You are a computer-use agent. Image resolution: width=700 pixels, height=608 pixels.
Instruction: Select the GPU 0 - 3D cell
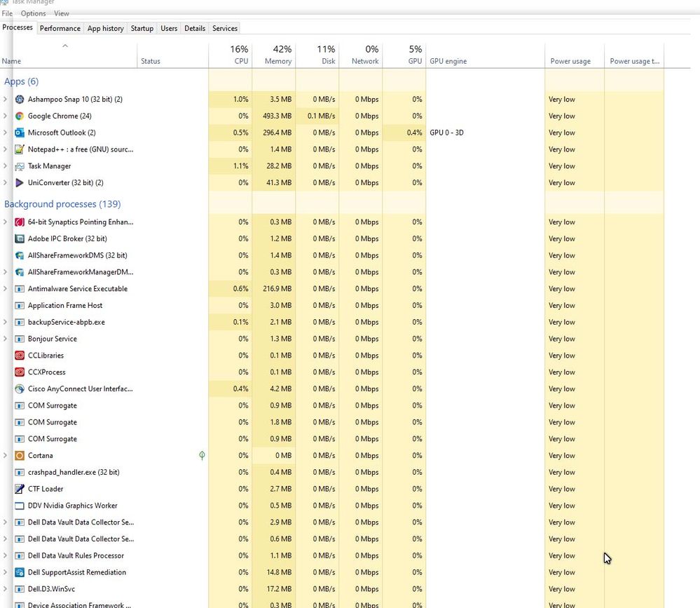point(486,133)
